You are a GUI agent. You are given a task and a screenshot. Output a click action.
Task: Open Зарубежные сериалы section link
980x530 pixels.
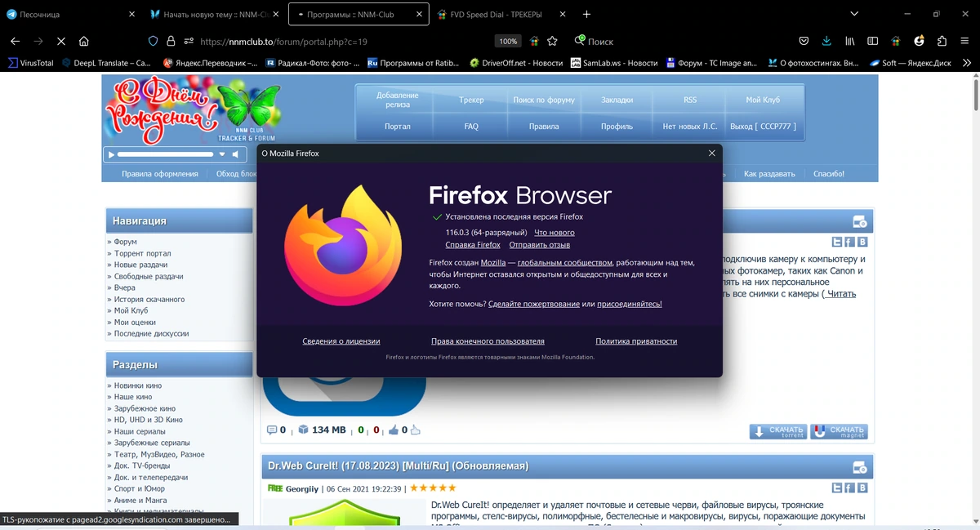152,443
